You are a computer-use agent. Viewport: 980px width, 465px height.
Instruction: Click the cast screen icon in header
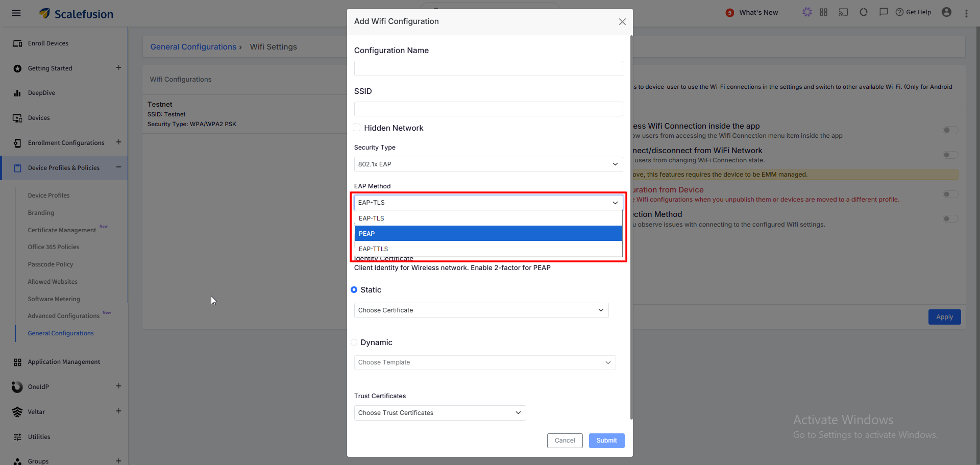[x=843, y=12]
